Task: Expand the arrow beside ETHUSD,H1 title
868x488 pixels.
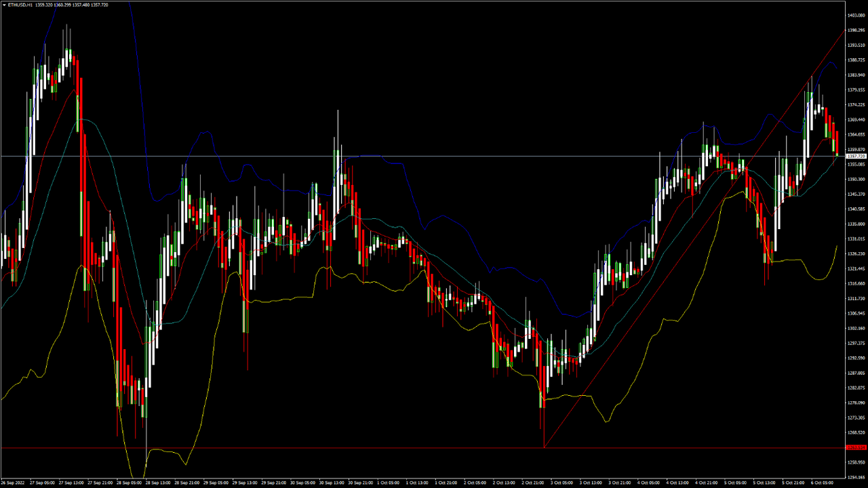Action: click(3, 5)
